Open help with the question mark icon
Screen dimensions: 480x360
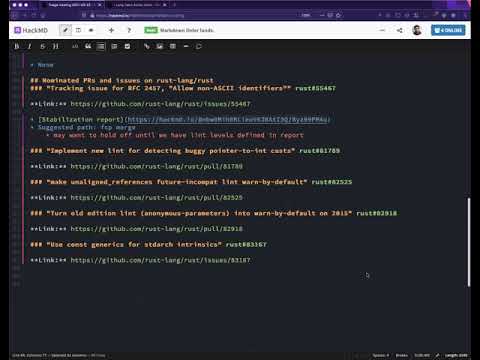tap(129, 30)
